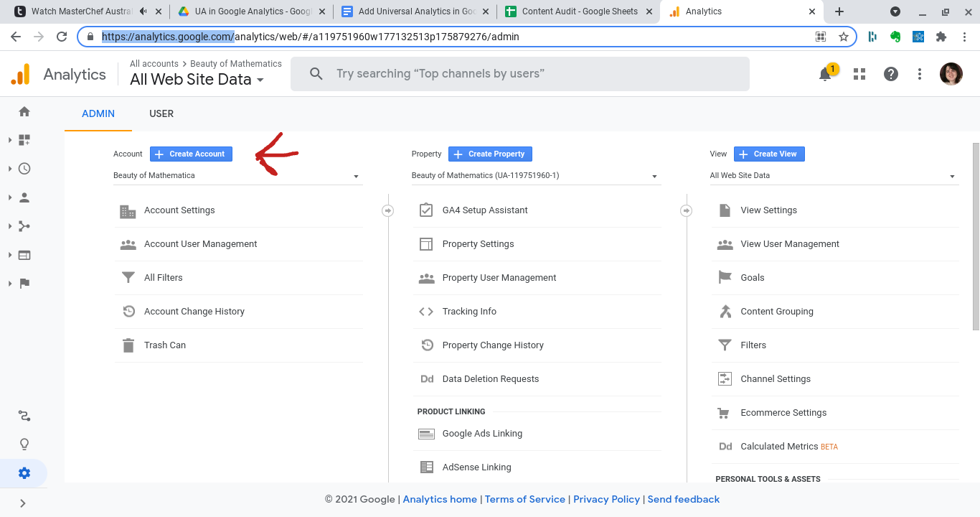This screenshot has height=517, width=980.
Task: Switch to the USER tab
Action: tap(161, 113)
